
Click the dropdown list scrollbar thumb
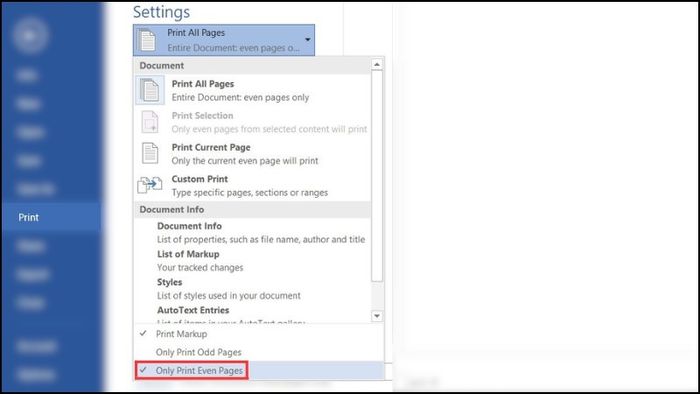[377, 176]
